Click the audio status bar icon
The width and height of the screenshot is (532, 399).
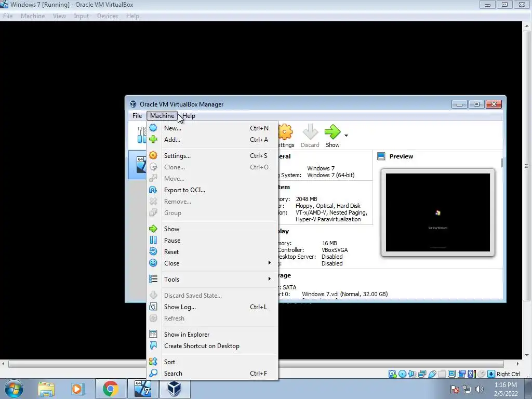click(412, 374)
